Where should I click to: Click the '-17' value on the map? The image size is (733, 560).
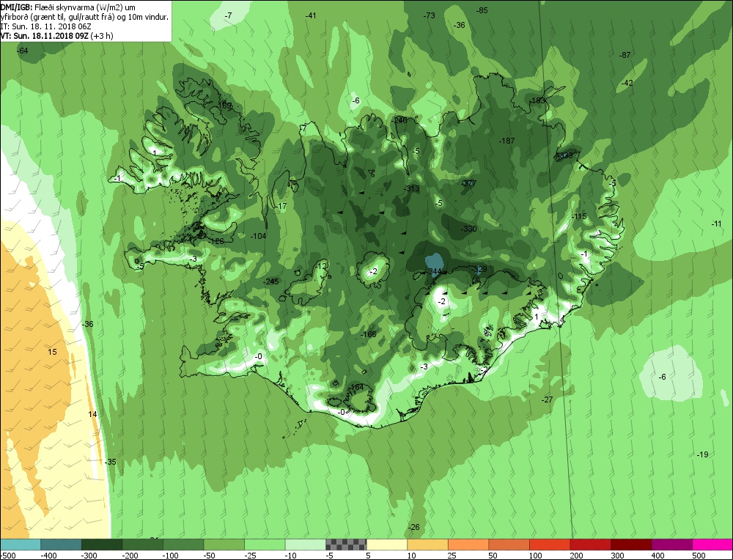[281, 206]
